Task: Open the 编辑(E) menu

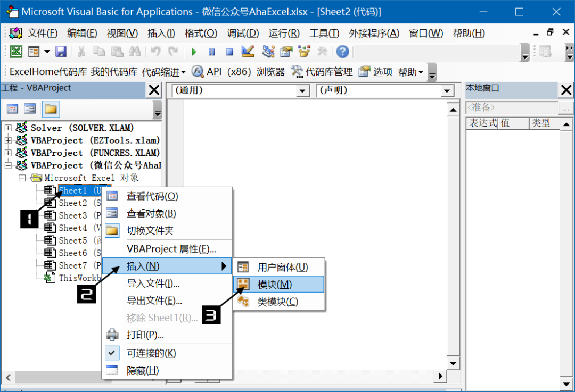Action: (x=82, y=34)
